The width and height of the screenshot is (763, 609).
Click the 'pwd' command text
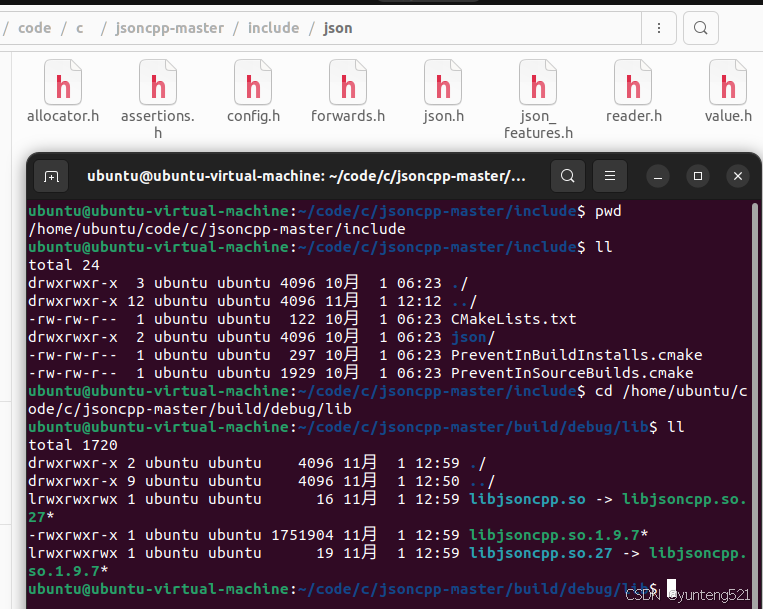608,211
